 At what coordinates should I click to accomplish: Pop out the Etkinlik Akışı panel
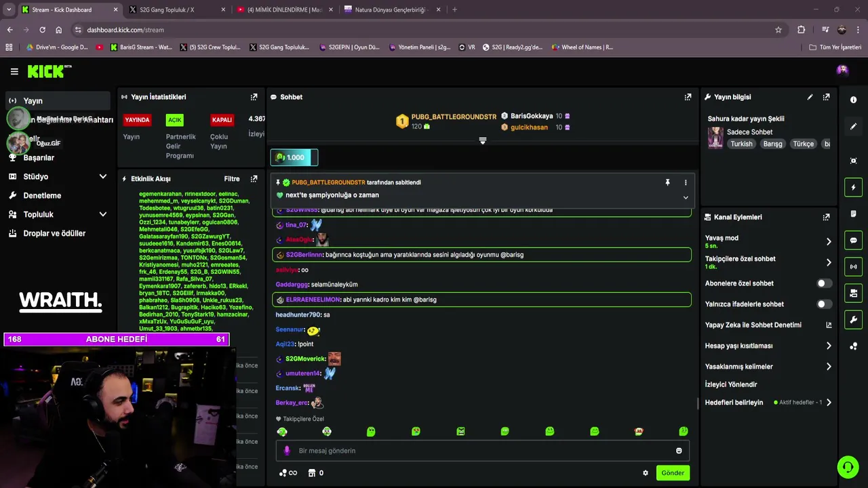tap(254, 179)
